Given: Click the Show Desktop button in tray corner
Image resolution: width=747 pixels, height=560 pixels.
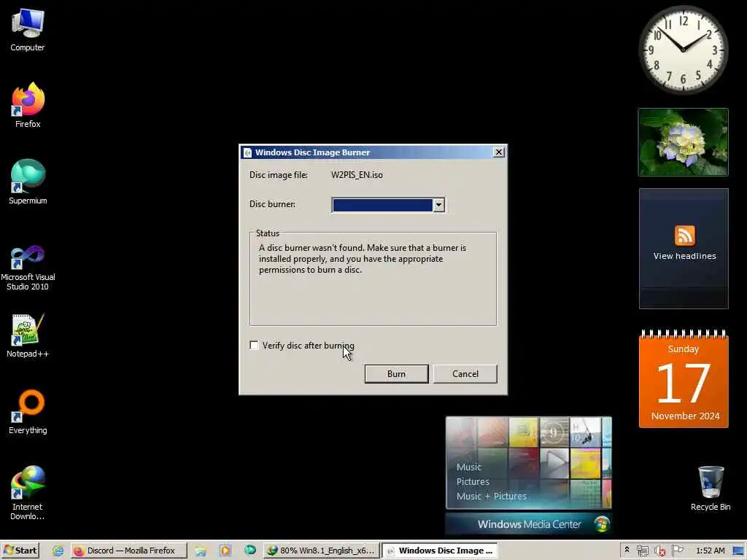Looking at the screenshot, I should tap(739, 551).
